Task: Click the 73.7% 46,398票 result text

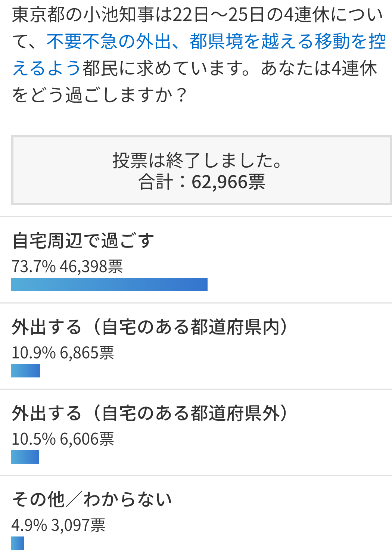Action: (67, 267)
